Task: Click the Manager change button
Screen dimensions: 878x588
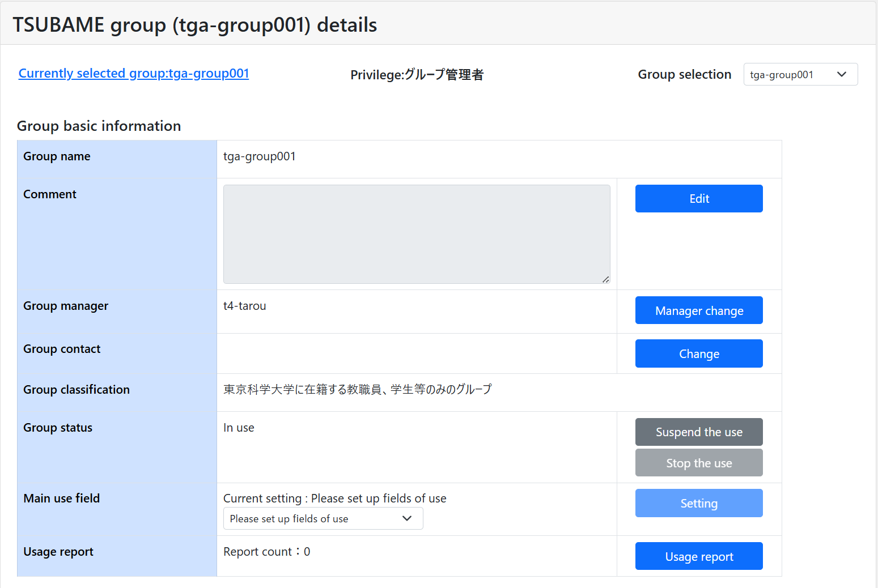Action: tap(698, 310)
